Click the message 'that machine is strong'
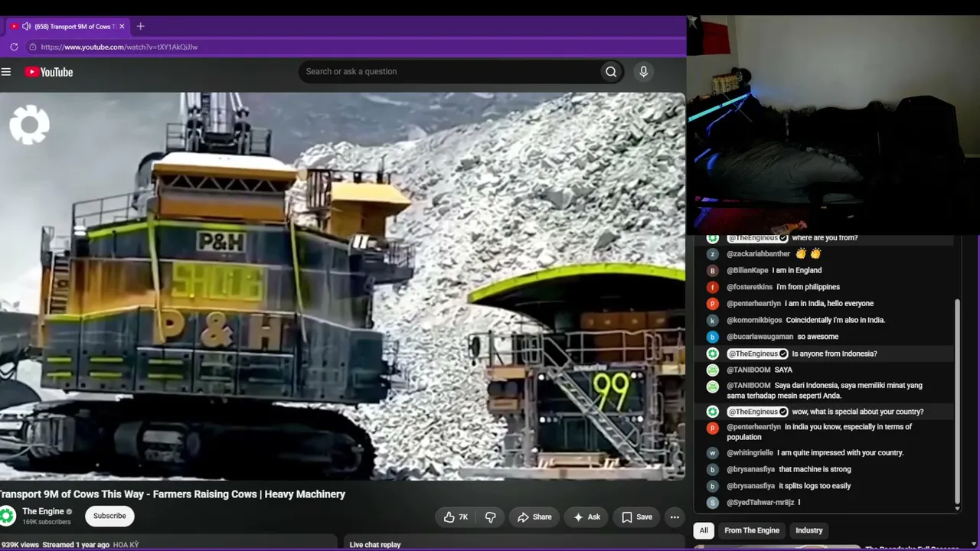The image size is (980, 551). point(815,470)
